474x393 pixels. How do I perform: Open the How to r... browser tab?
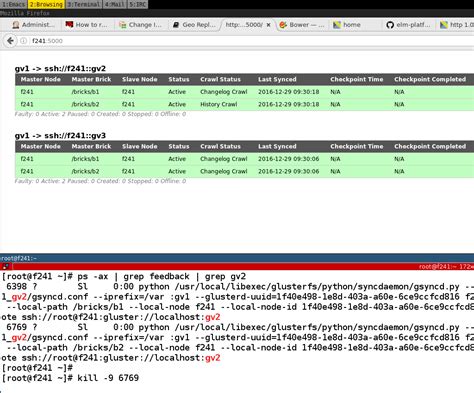click(x=87, y=25)
